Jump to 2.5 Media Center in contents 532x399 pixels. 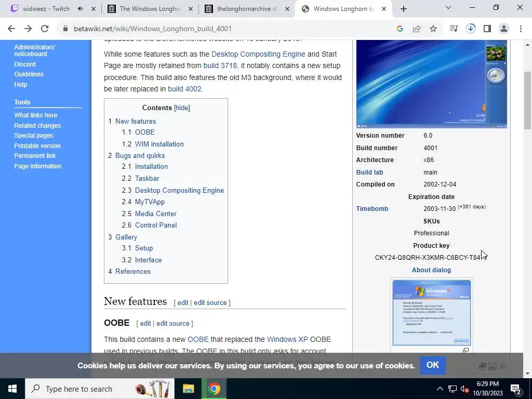point(149,214)
